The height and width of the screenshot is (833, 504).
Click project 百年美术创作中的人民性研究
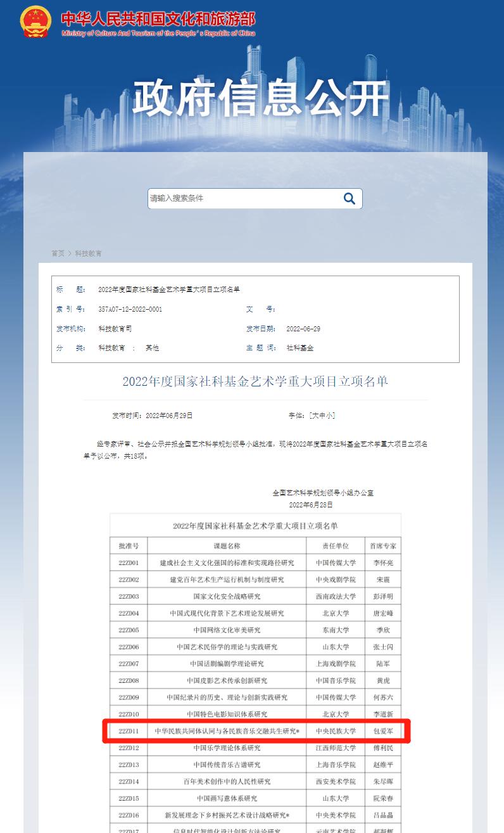(227, 782)
